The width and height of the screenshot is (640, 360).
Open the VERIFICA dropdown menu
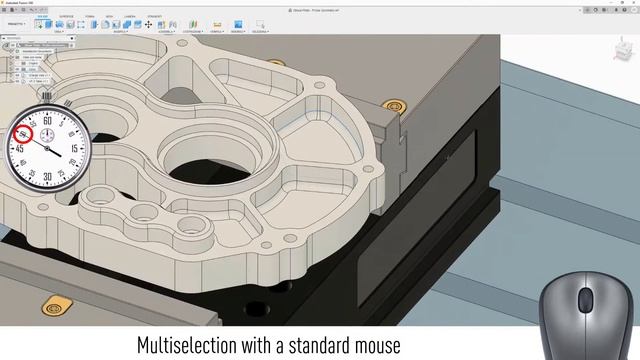coord(217,31)
